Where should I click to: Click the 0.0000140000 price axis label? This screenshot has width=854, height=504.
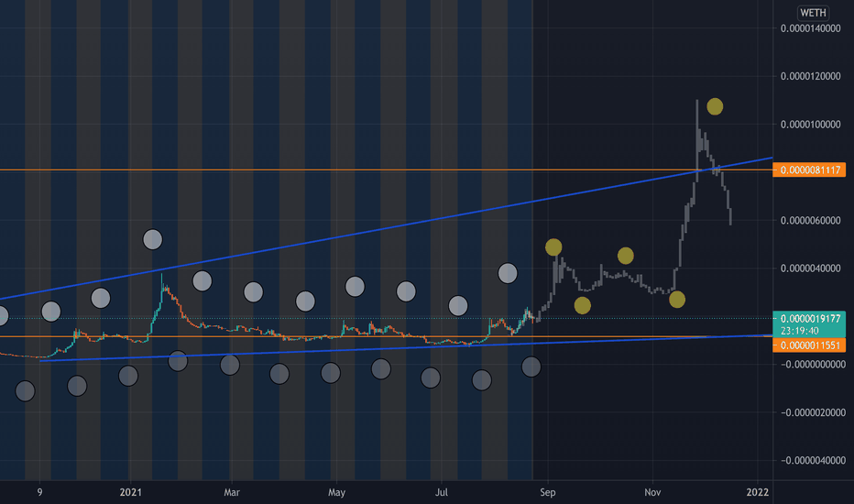coord(810,28)
